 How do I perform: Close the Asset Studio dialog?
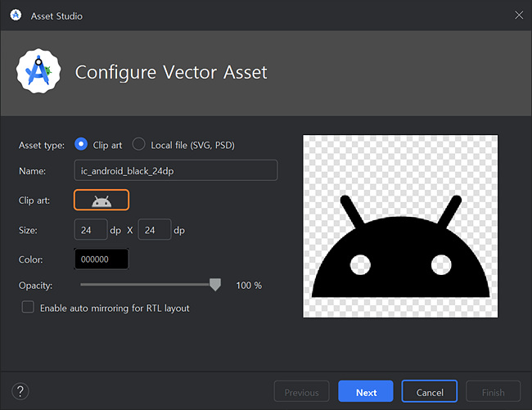519,16
